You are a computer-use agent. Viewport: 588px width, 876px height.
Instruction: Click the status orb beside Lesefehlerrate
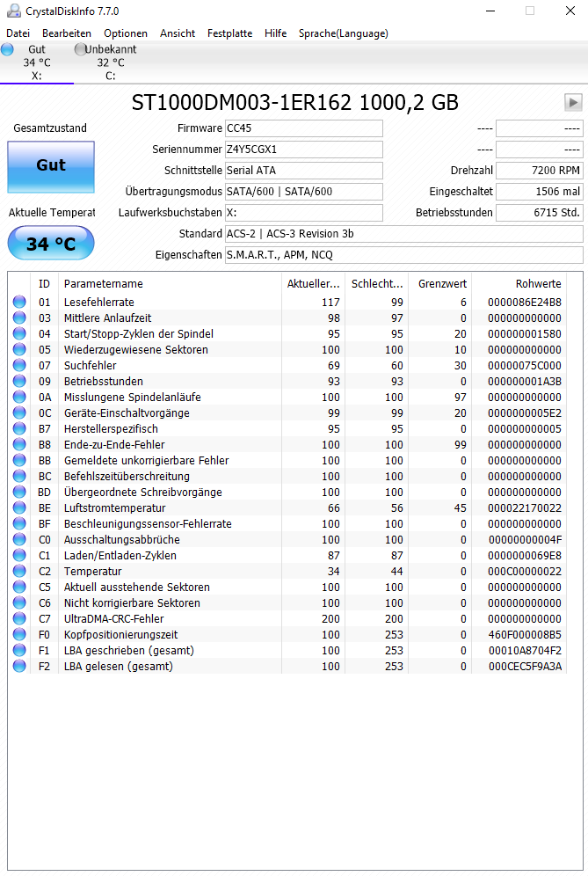click(19, 302)
